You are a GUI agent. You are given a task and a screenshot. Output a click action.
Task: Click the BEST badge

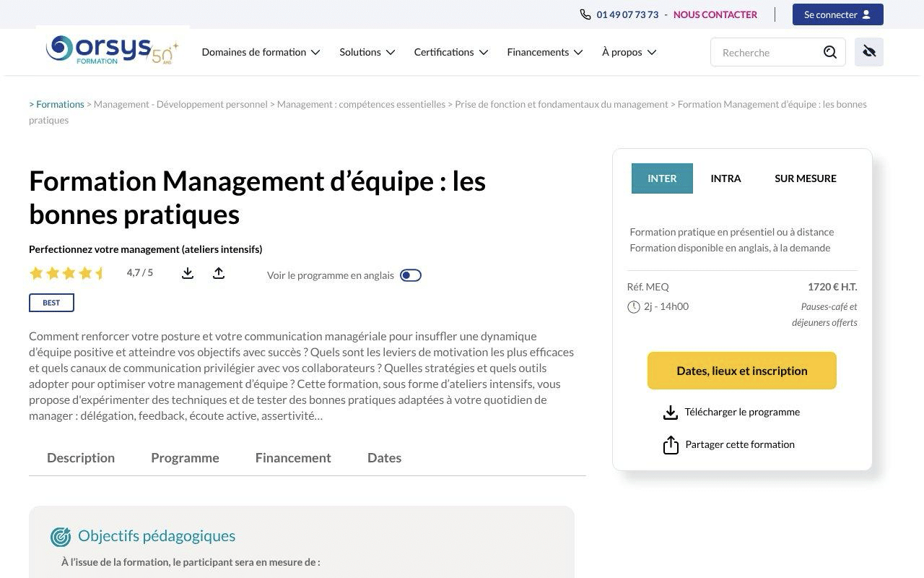51,303
